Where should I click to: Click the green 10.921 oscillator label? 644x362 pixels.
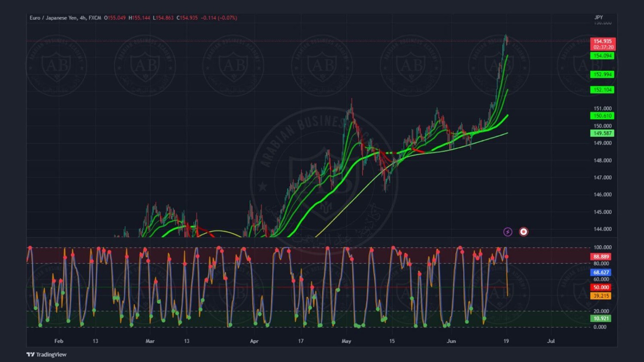pyautogui.click(x=601, y=318)
